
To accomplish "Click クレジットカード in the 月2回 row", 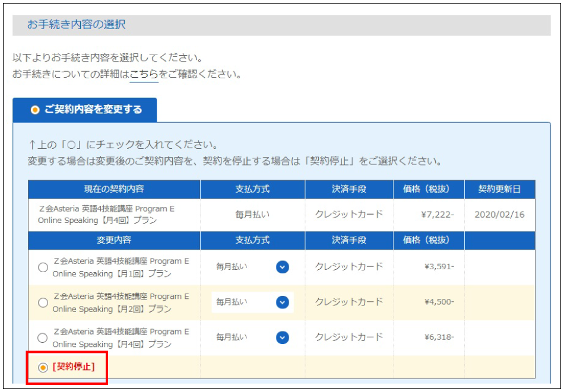I will point(349,302).
